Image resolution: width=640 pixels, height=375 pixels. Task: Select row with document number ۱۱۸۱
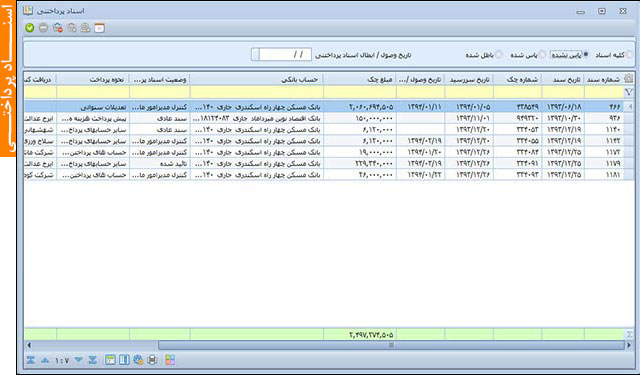tap(329, 175)
